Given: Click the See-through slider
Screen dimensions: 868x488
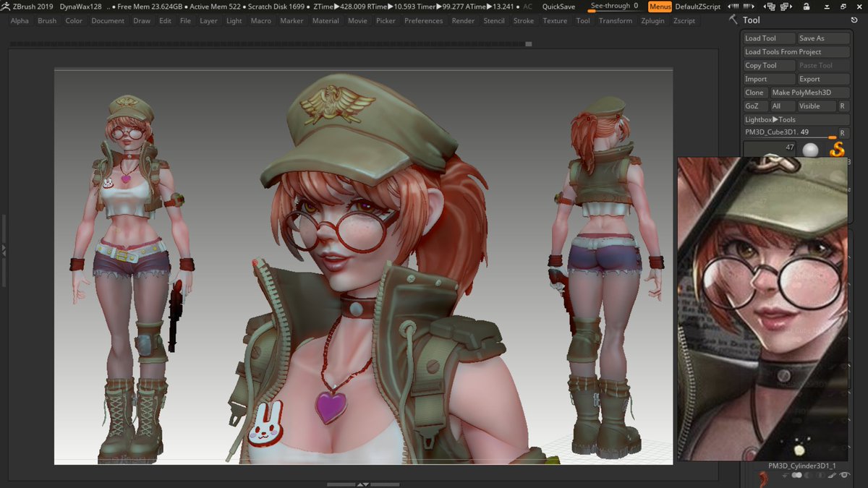Looking at the screenshot, I should tap(614, 7).
